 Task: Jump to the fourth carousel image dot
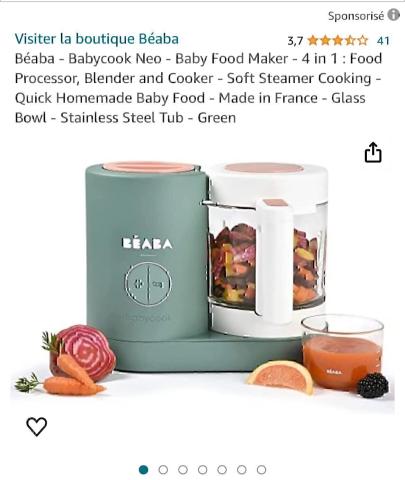pos(203,470)
